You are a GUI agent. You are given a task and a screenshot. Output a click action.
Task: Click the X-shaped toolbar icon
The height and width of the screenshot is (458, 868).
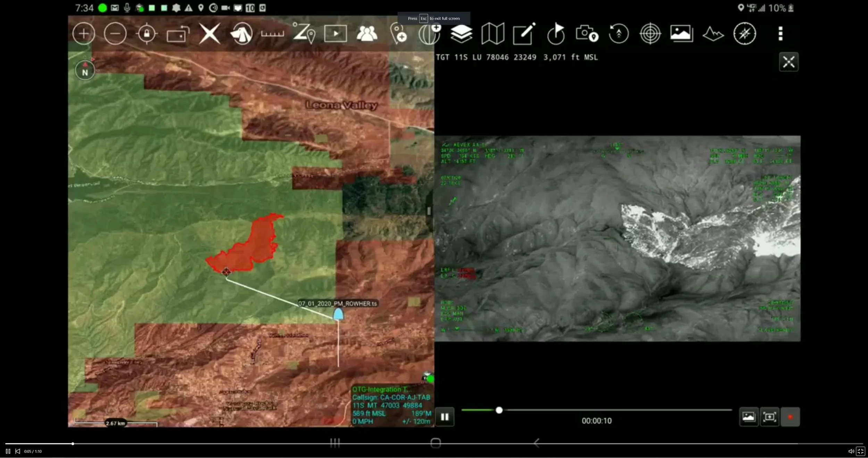[210, 34]
